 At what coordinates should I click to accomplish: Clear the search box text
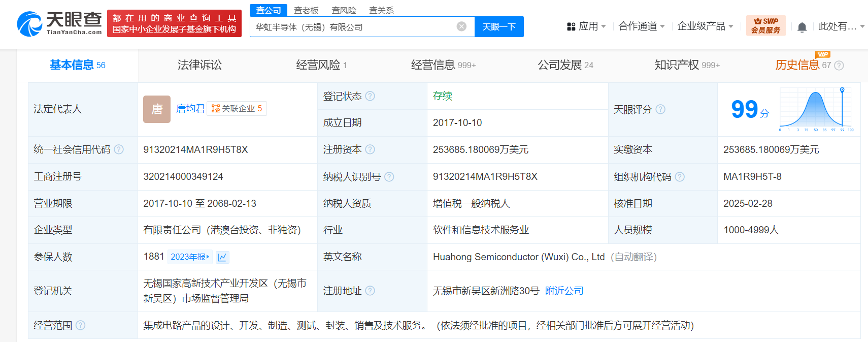pos(461,26)
